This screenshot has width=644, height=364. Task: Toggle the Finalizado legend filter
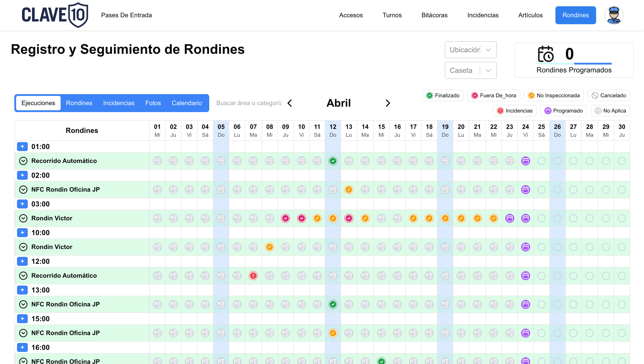pyautogui.click(x=443, y=95)
